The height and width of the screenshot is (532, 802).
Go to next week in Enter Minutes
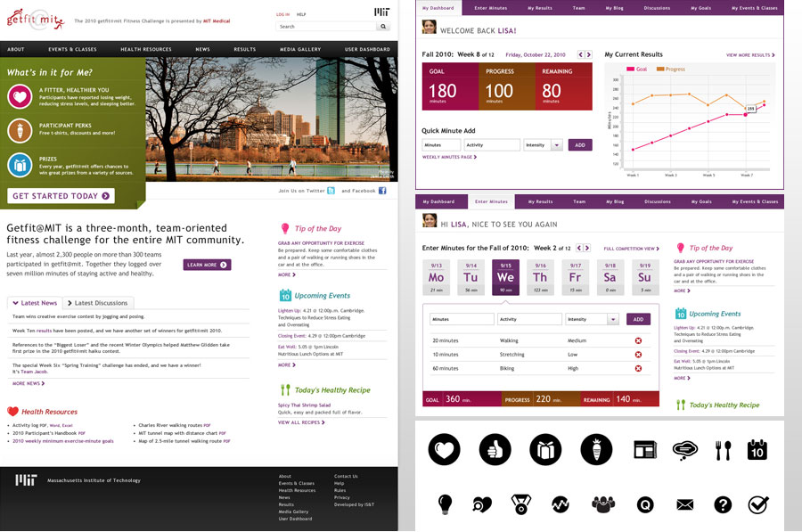[587, 248]
